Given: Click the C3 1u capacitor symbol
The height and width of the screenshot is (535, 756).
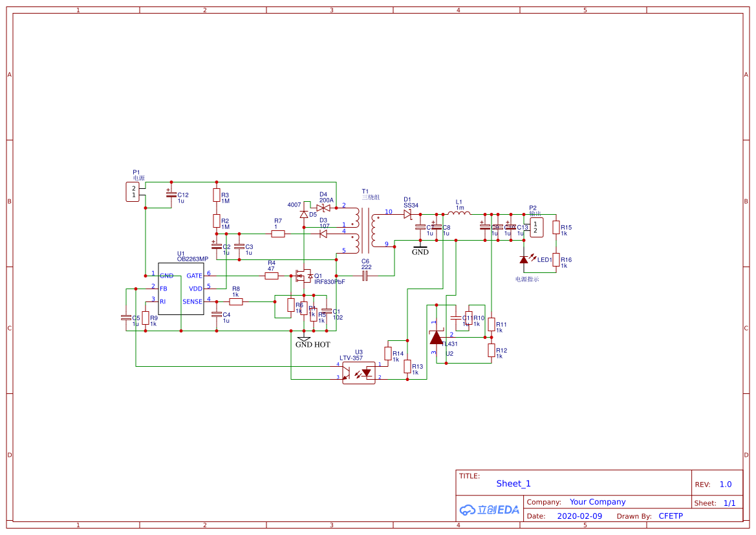Looking at the screenshot, I should tap(239, 246).
